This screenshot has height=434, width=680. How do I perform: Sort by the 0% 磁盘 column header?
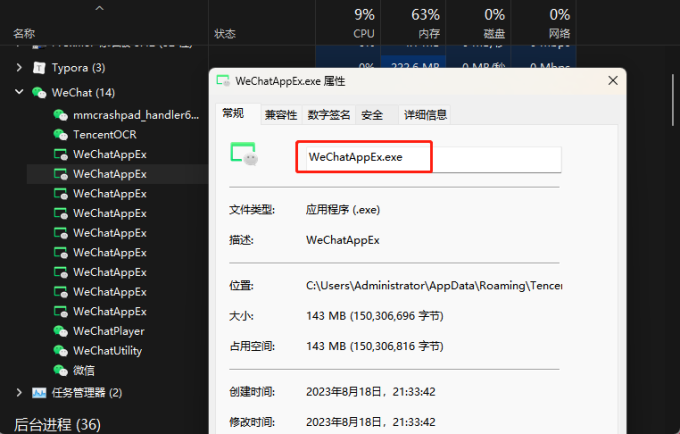[478, 23]
